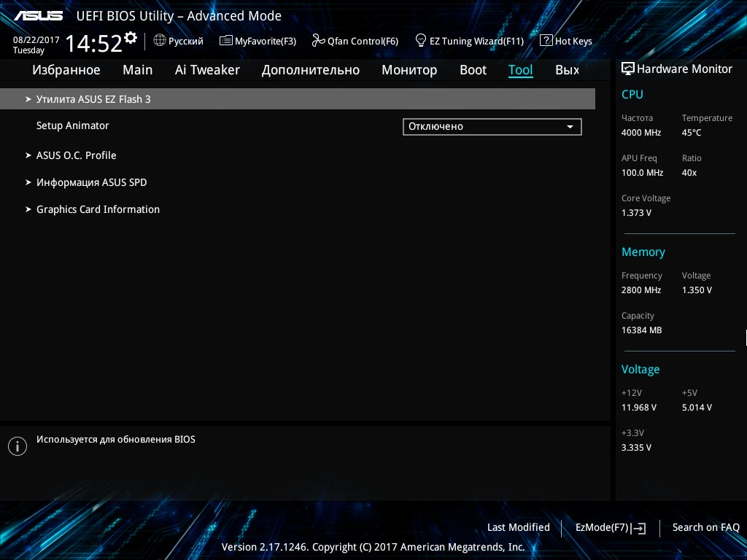Click the Hot Keys question mark icon
The width and height of the screenshot is (747, 560).
546,41
